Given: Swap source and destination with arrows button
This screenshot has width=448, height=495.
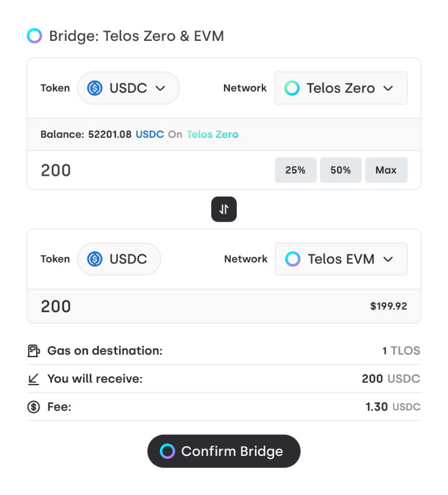Looking at the screenshot, I should click(224, 209).
